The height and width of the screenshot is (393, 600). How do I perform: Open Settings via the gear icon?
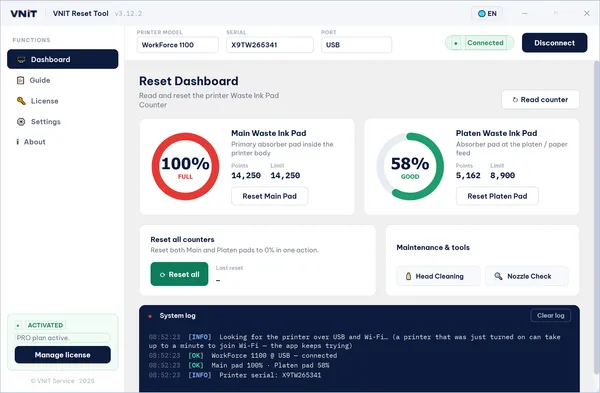pos(21,122)
